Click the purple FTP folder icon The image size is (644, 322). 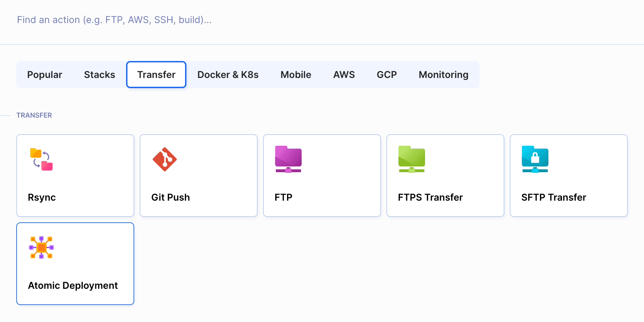(288, 159)
